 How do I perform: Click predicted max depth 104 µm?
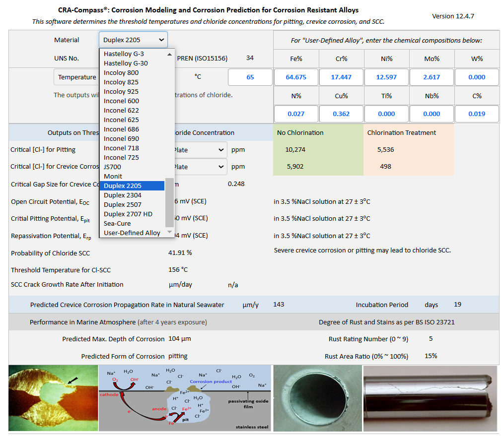[x=180, y=339]
